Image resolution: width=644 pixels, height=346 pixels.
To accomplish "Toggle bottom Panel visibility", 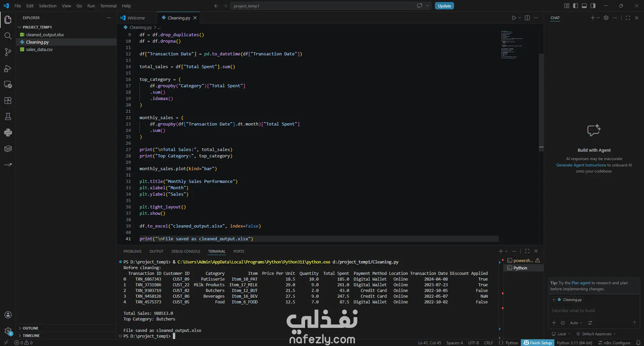I will pyautogui.click(x=584, y=6).
